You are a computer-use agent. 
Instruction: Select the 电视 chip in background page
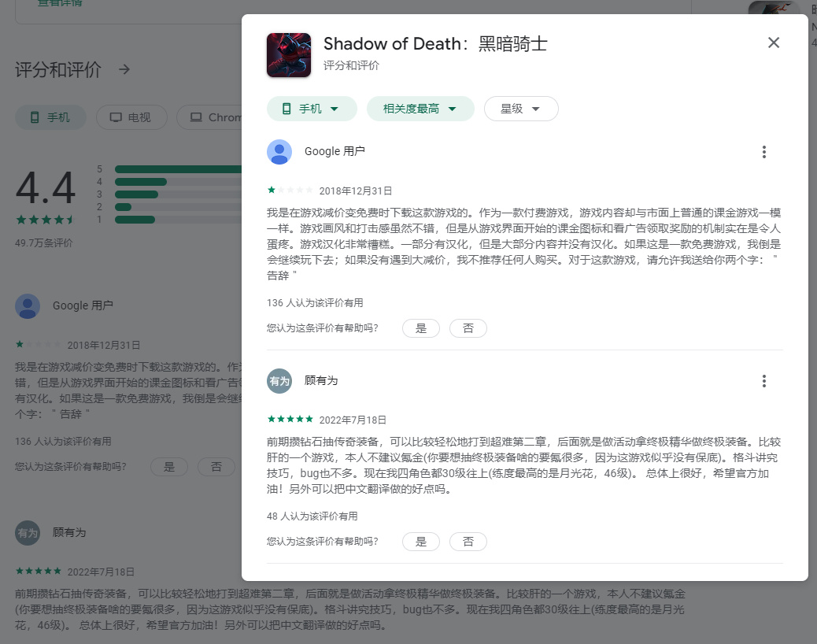[x=131, y=117]
